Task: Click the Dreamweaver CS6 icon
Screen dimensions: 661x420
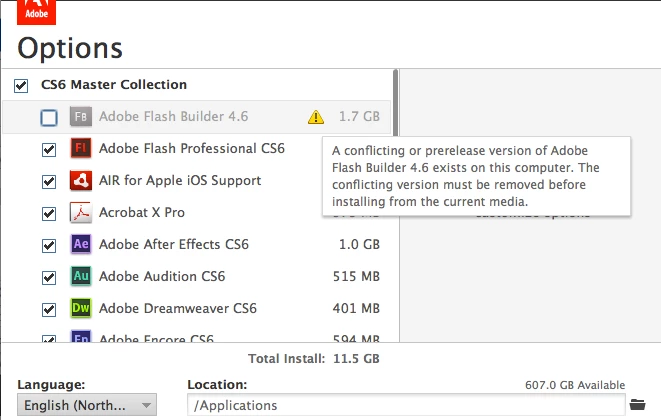Action: 81,308
